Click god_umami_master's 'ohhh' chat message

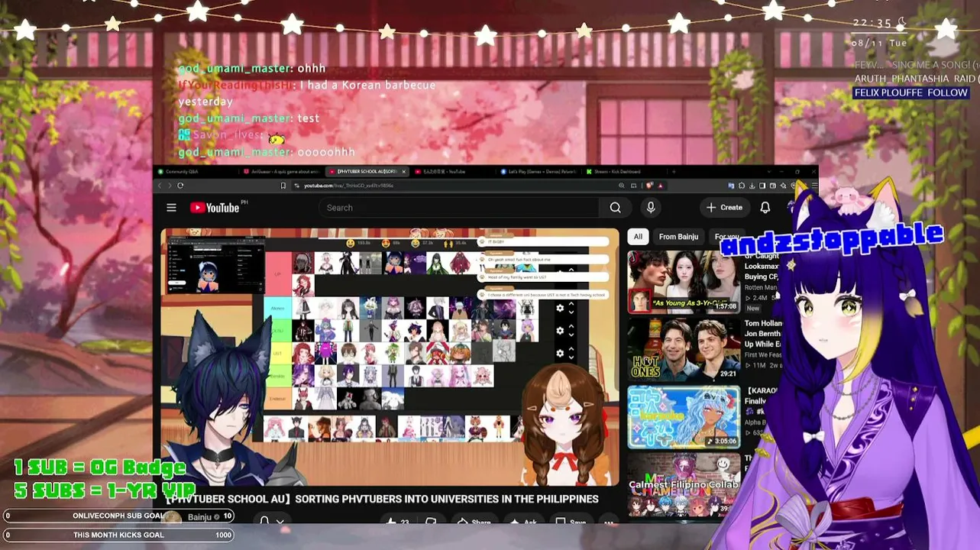pos(252,68)
